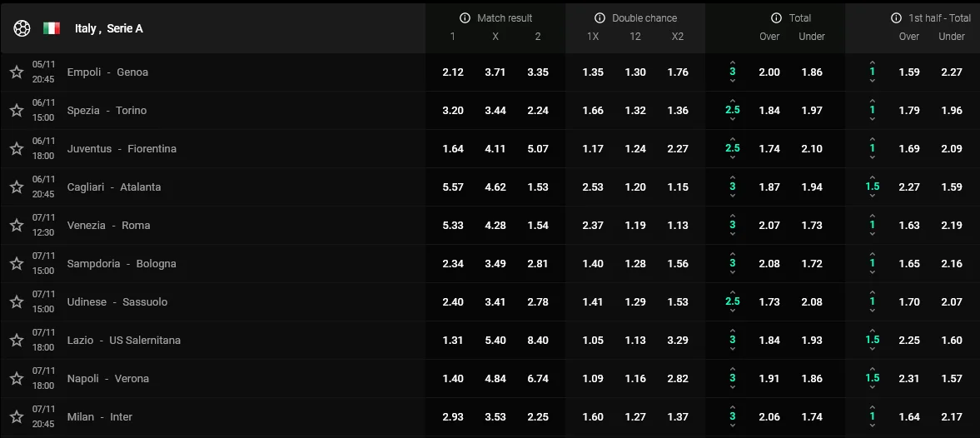Click the Italy, Serie A league title

109,28
